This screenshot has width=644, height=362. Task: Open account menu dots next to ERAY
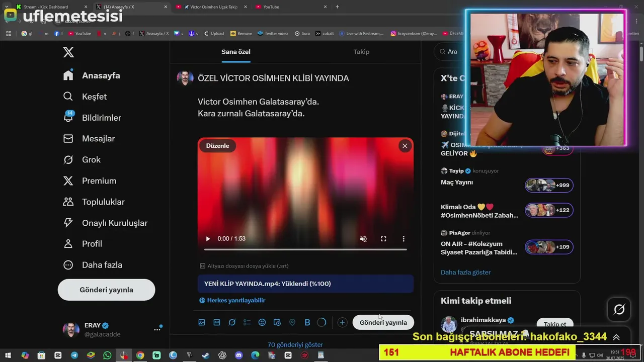point(157,330)
